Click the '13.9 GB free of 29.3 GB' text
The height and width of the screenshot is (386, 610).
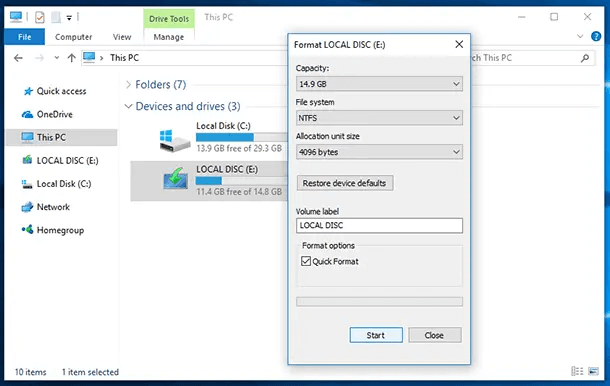(x=239, y=148)
